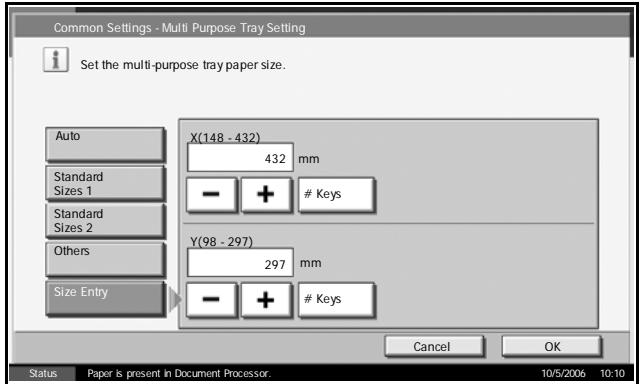Image resolution: width=643 pixels, height=384 pixels.
Task: Choose the Others paper size option
Action: coord(105,259)
